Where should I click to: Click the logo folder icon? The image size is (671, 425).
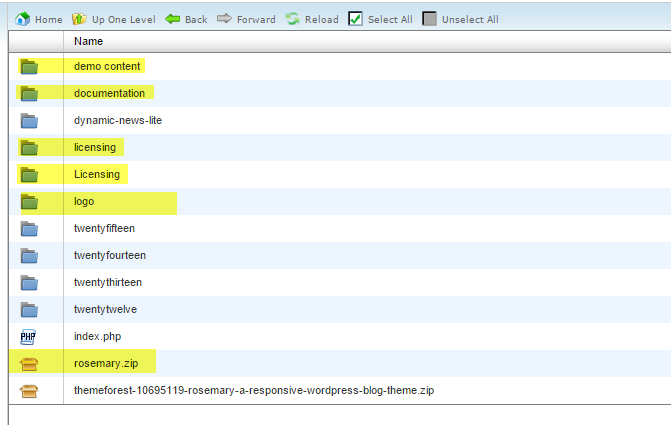29,202
